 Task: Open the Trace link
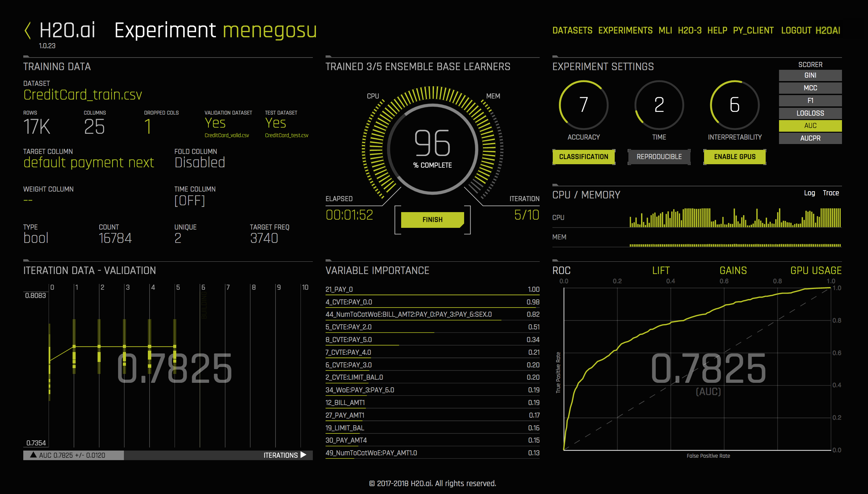point(831,193)
